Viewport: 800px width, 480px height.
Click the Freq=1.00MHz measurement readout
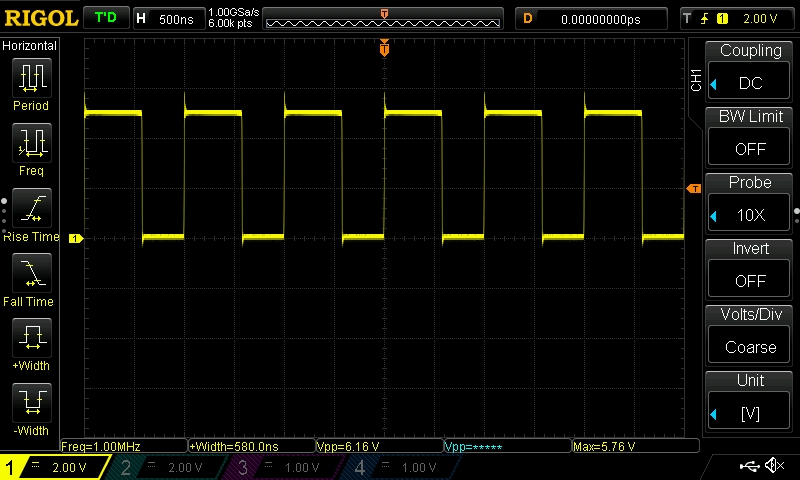pyautogui.click(x=124, y=446)
